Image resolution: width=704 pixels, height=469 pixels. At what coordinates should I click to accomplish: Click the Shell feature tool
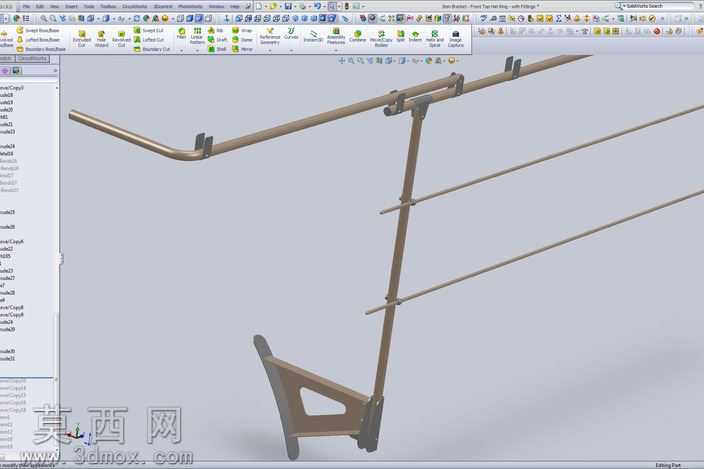coord(217,49)
